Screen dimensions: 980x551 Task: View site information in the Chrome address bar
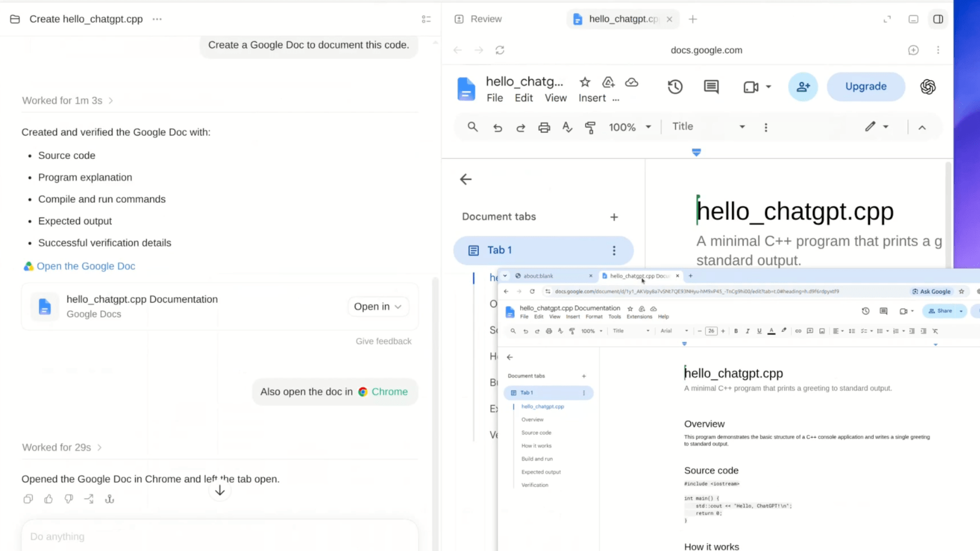(548, 291)
